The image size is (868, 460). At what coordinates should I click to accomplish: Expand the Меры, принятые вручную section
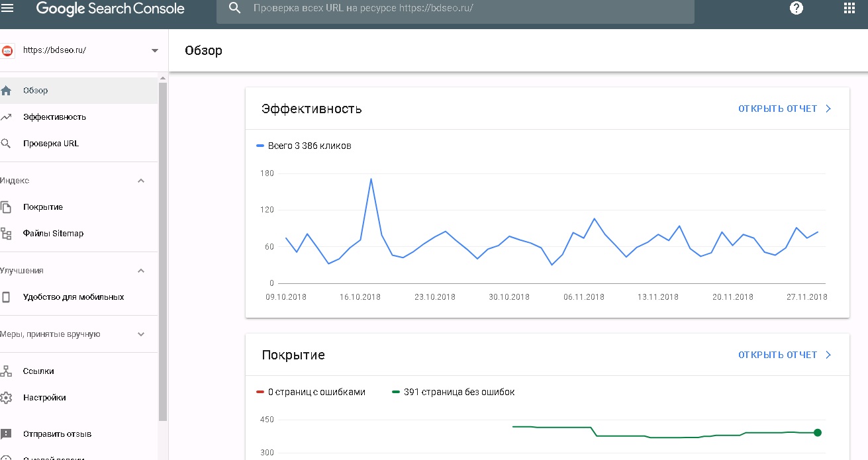141,334
